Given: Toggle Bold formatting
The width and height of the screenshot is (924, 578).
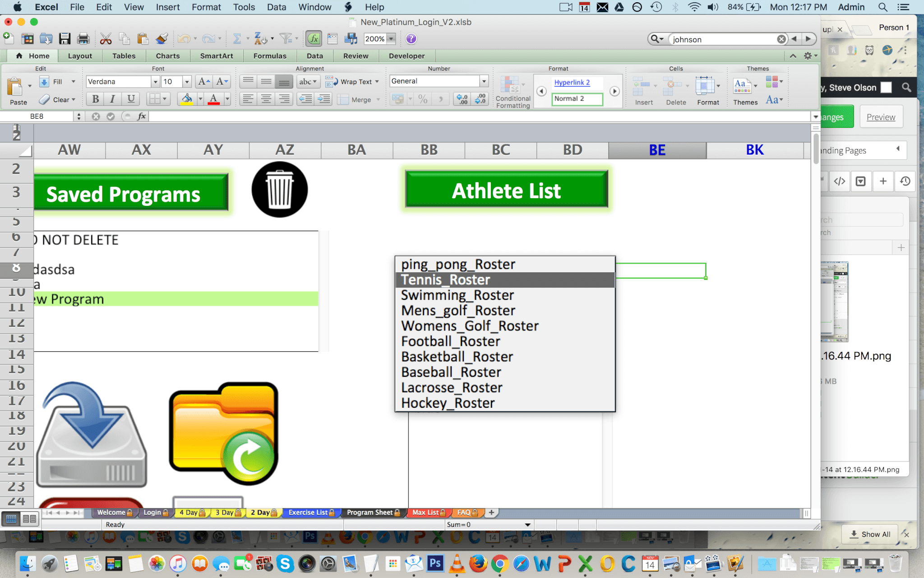Looking at the screenshot, I should click(96, 99).
